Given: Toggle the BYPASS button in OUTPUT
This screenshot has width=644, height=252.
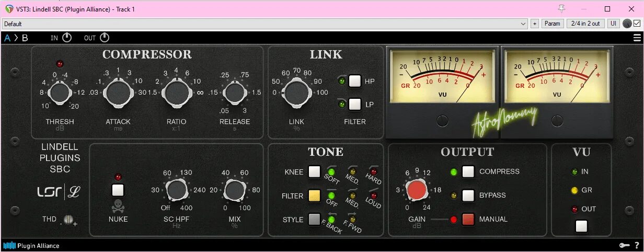Looking at the screenshot, I should [x=468, y=195].
